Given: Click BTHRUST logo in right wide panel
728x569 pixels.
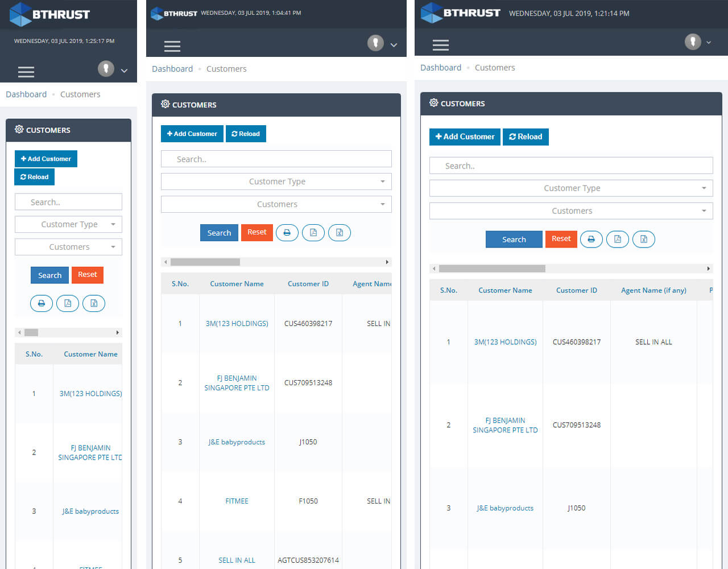Looking at the screenshot, I should [x=461, y=13].
